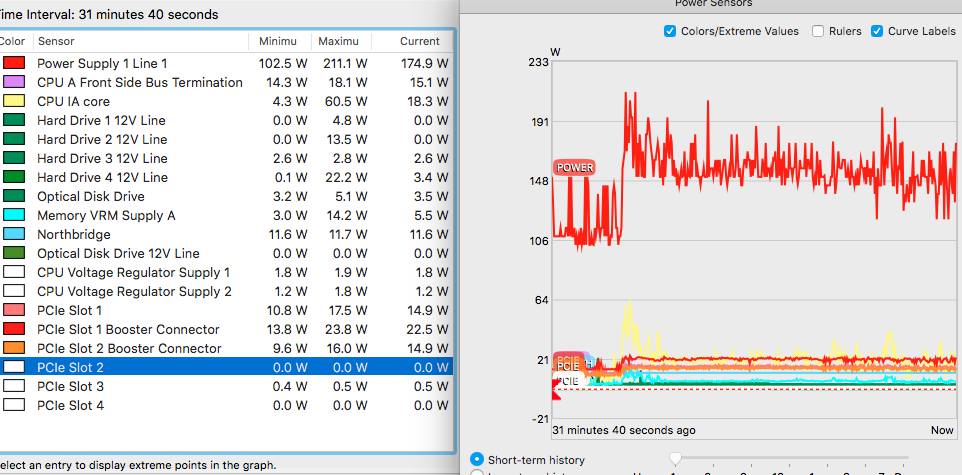Image resolution: width=962 pixels, height=475 pixels.
Task: Click the history time slider thumb
Action: pyautogui.click(x=675, y=458)
